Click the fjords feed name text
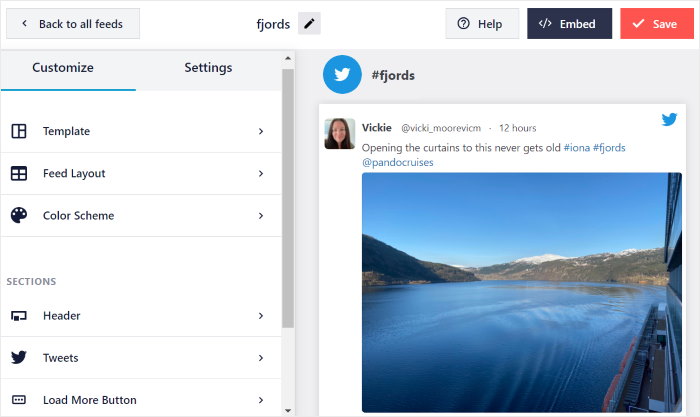Viewport: 700px width, 417px height. [273, 24]
